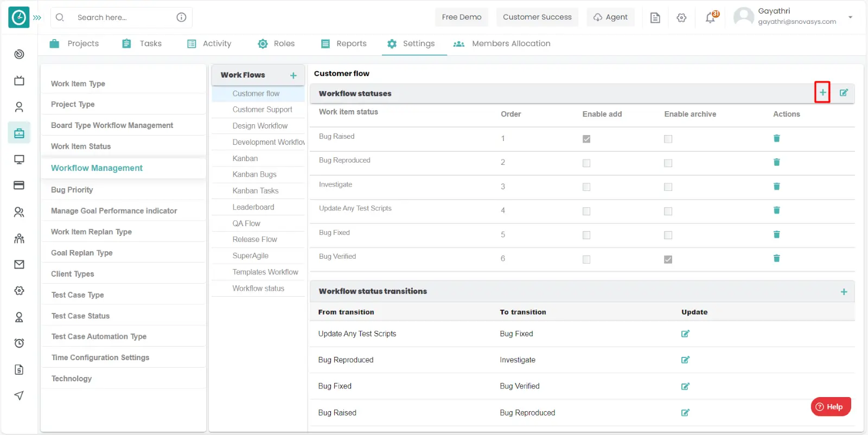868x435 pixels.
Task: Select Kanban Bugs work flow
Action: point(254,175)
